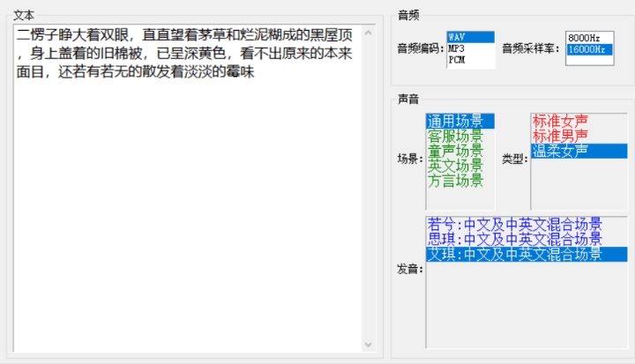
Task: Click text box scrollbar up arrow
Action: (x=368, y=33)
